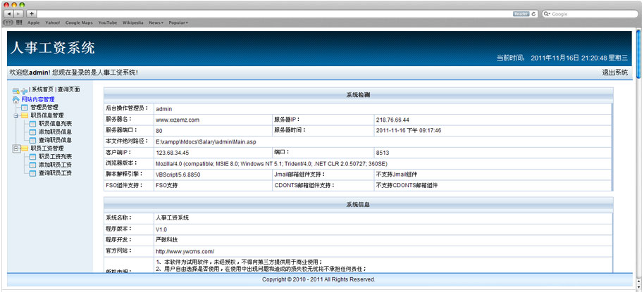This screenshot has height=292, width=644.
Task: Click the folder icon for 职员工资管理
Action: pyautogui.click(x=25, y=148)
